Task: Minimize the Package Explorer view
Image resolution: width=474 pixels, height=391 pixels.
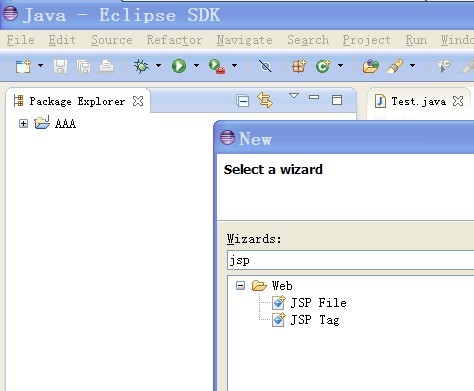Action: (314, 97)
